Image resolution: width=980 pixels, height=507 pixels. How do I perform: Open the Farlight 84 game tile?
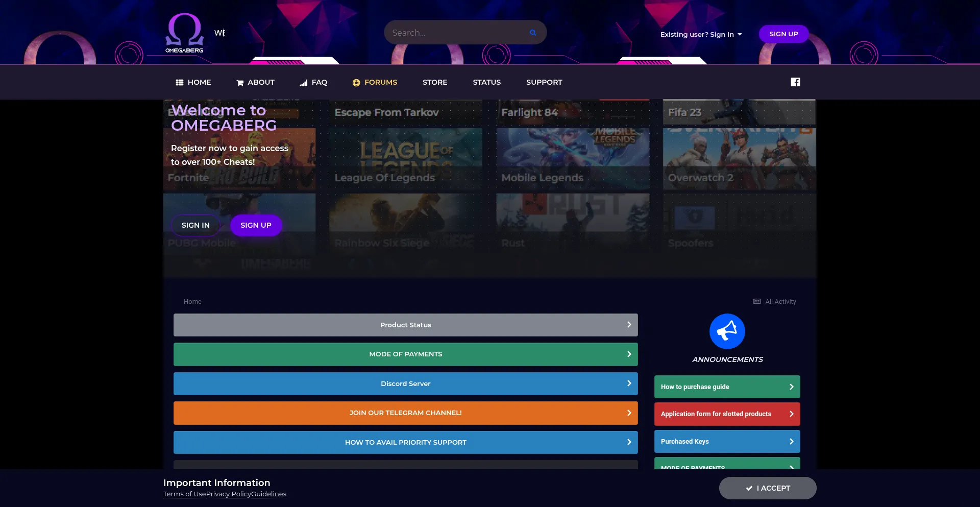[573, 112]
